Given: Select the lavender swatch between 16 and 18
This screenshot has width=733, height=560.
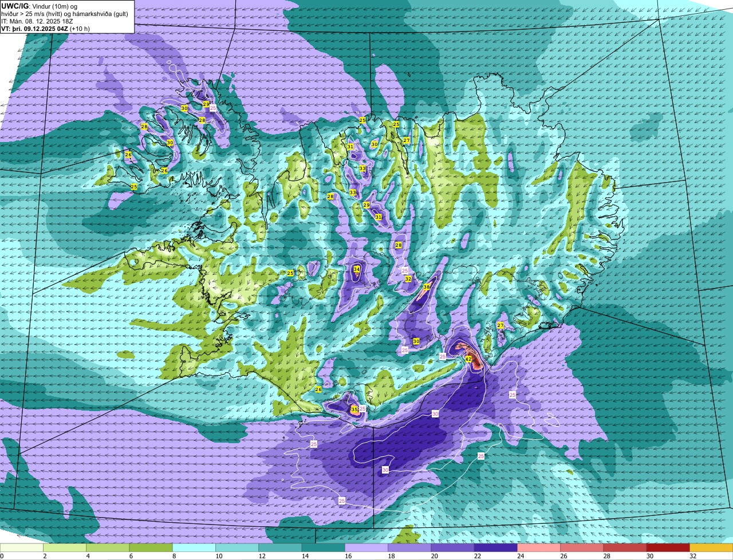Looking at the screenshot, I should point(366,547).
